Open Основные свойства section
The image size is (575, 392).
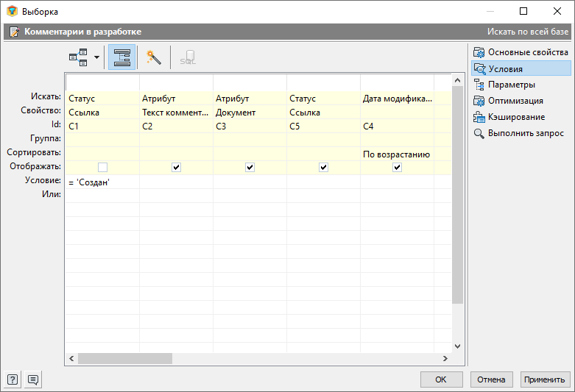coord(527,52)
